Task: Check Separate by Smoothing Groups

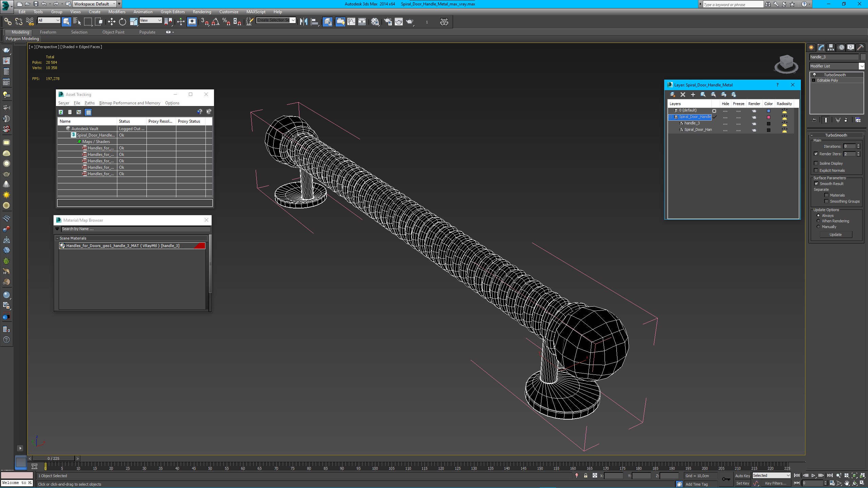Action: (x=826, y=201)
